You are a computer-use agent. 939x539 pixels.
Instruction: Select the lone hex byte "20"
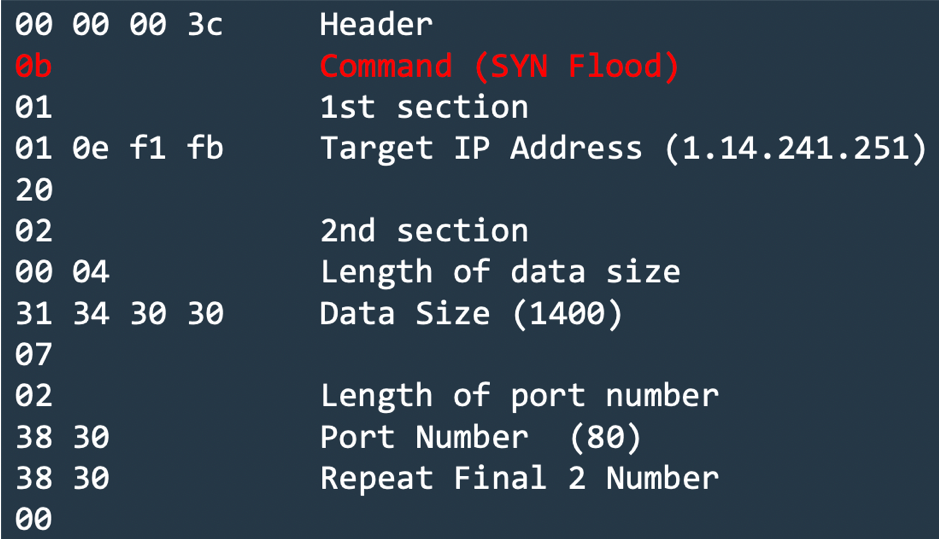33,189
